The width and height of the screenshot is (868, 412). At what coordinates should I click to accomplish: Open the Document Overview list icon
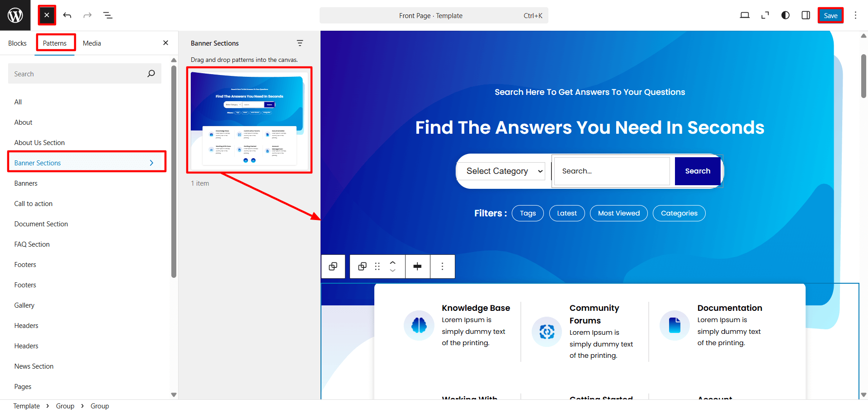(108, 15)
